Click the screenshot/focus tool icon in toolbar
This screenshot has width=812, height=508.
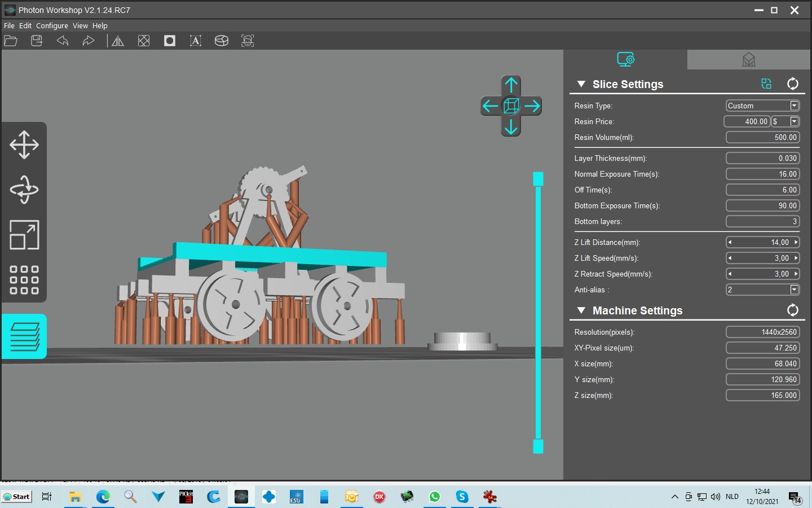[x=248, y=41]
